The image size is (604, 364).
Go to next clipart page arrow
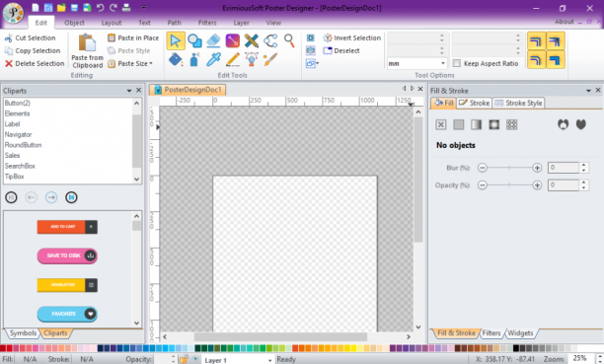pos(51,197)
